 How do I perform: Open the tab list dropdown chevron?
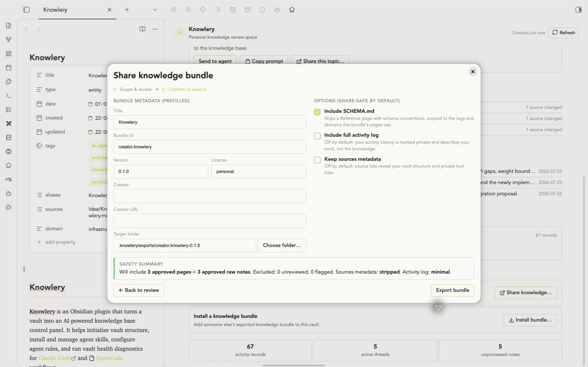[x=155, y=10]
